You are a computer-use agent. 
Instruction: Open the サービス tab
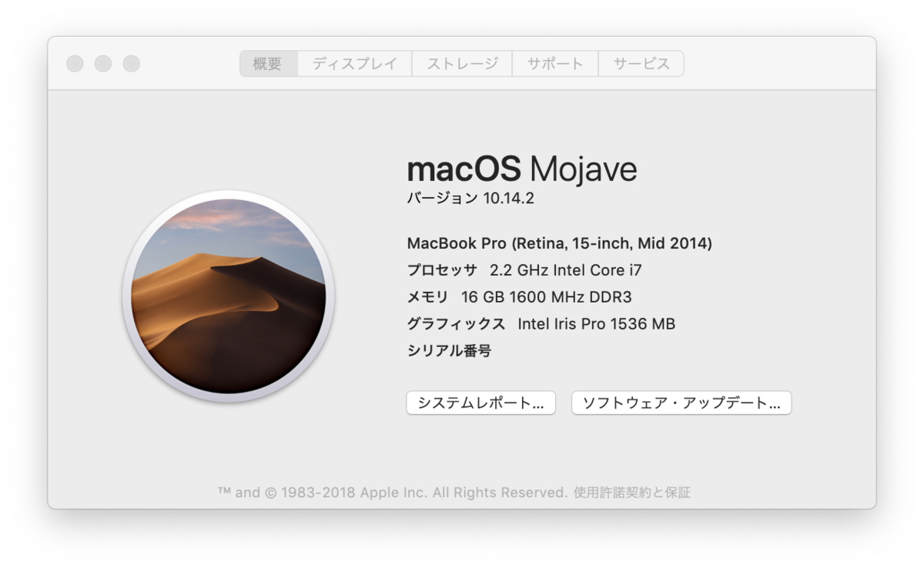coord(641,64)
